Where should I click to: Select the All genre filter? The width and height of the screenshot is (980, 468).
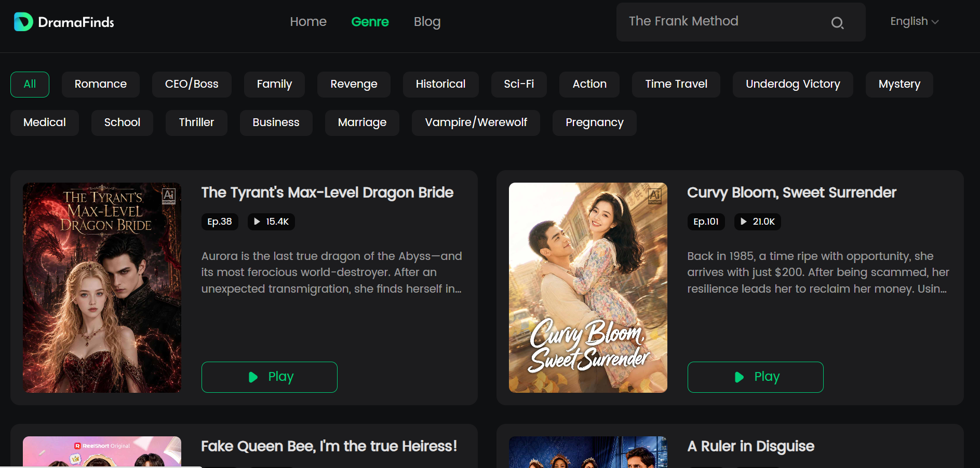coord(30,85)
